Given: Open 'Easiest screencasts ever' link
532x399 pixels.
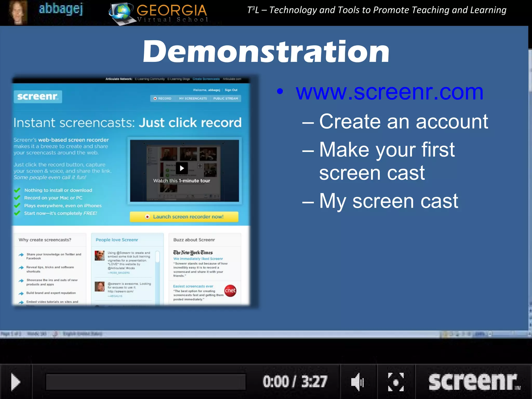Looking at the screenshot, I should pyautogui.click(x=193, y=286).
